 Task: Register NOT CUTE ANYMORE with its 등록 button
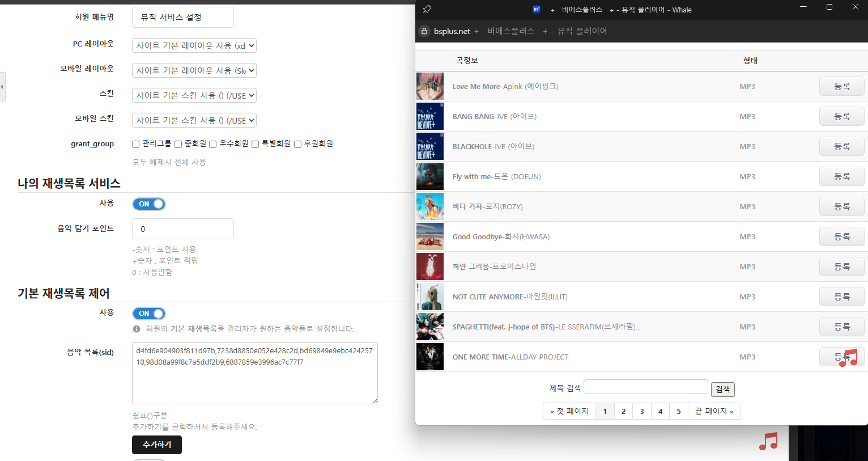pos(842,297)
